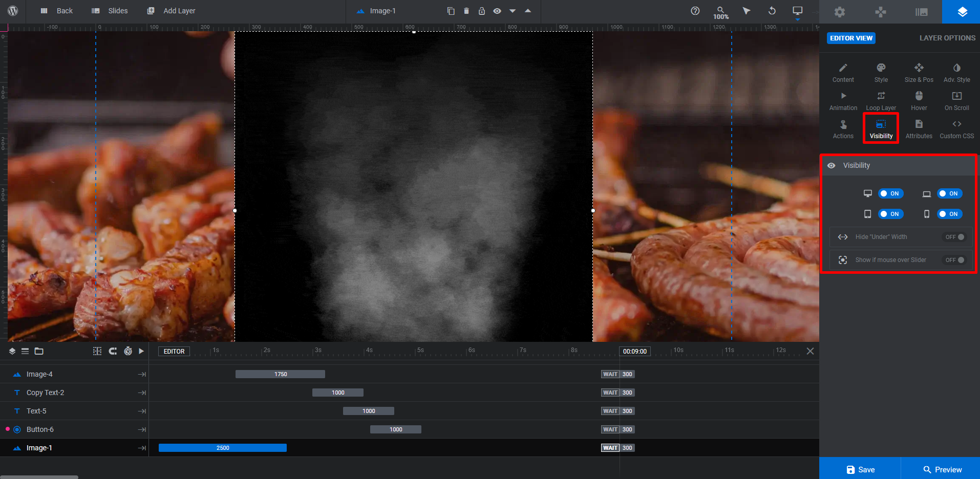Image resolution: width=980 pixels, height=479 pixels.
Task: Click Image-1's 2500 animation bar
Action: click(x=223, y=448)
